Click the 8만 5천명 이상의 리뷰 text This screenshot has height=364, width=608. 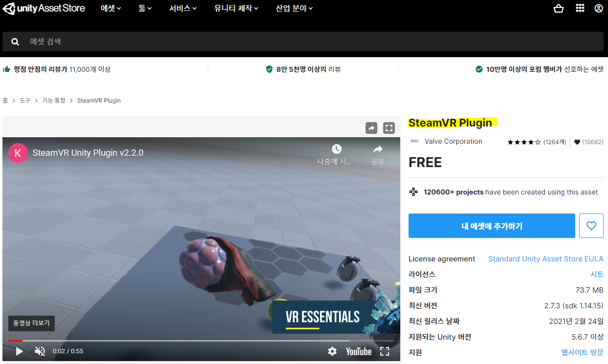[308, 69]
